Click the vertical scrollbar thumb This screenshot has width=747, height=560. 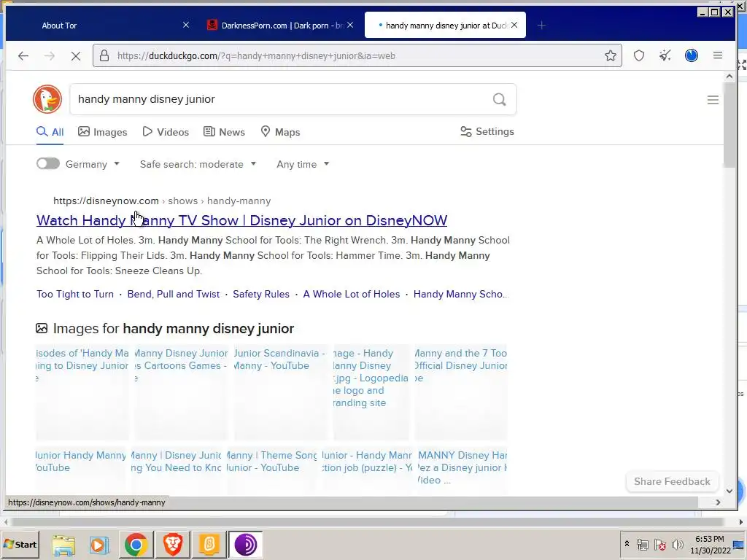pos(729,125)
